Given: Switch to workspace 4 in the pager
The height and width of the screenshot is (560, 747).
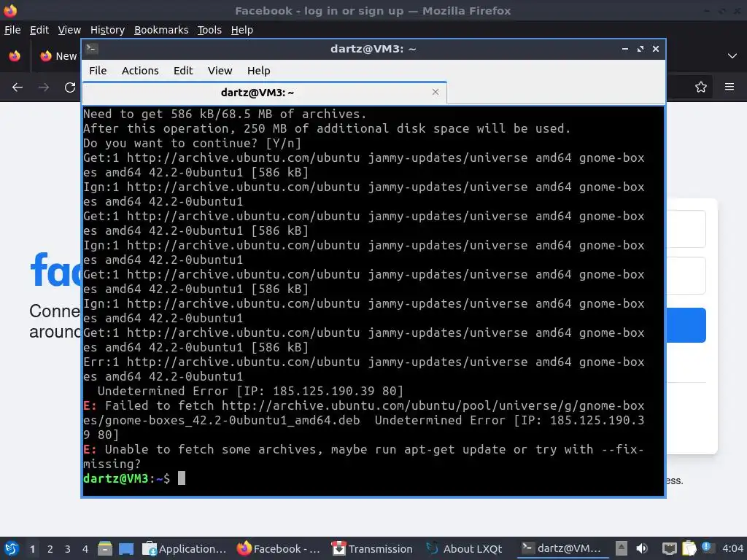Looking at the screenshot, I should 85,549.
